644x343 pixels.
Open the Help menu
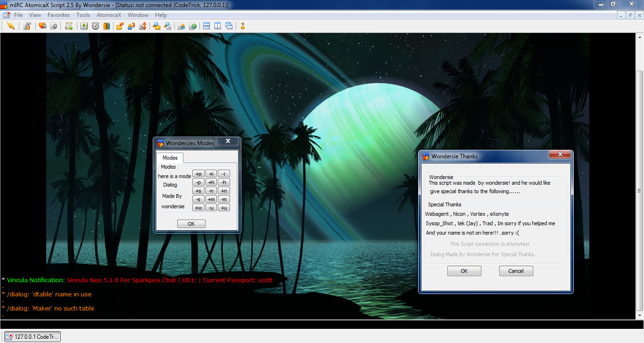(161, 15)
